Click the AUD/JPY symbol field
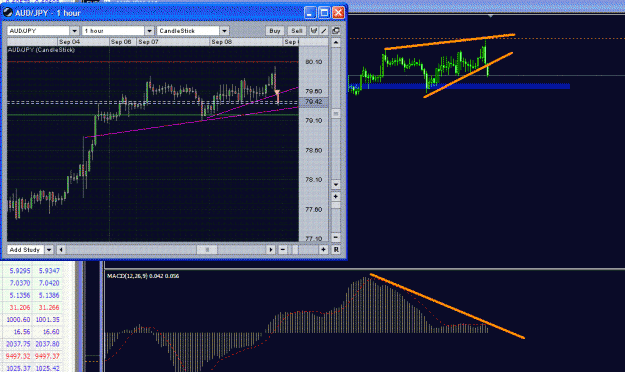 [x=39, y=31]
